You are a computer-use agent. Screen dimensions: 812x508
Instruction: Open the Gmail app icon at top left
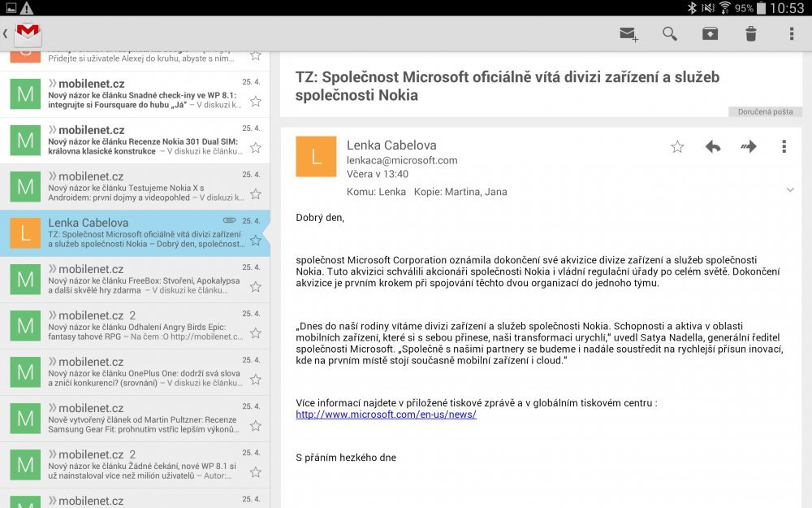pyautogui.click(x=27, y=34)
